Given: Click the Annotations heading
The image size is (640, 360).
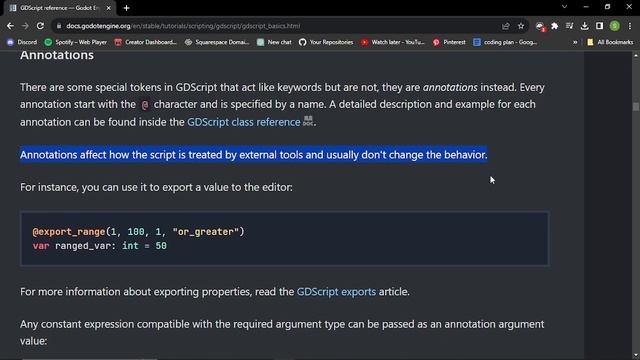Looking at the screenshot, I should coord(57,55).
